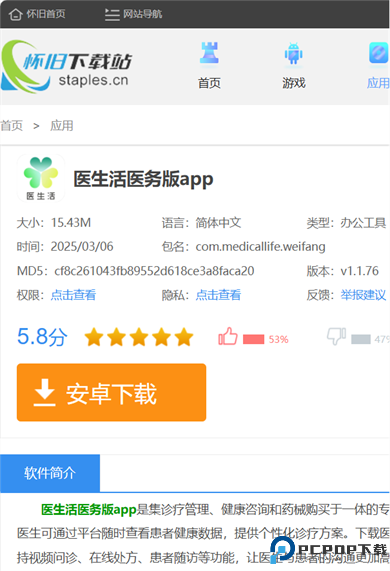Screen dimensions: 390x571
Task: Click the chess rook 首页 icon
Action: point(209,54)
